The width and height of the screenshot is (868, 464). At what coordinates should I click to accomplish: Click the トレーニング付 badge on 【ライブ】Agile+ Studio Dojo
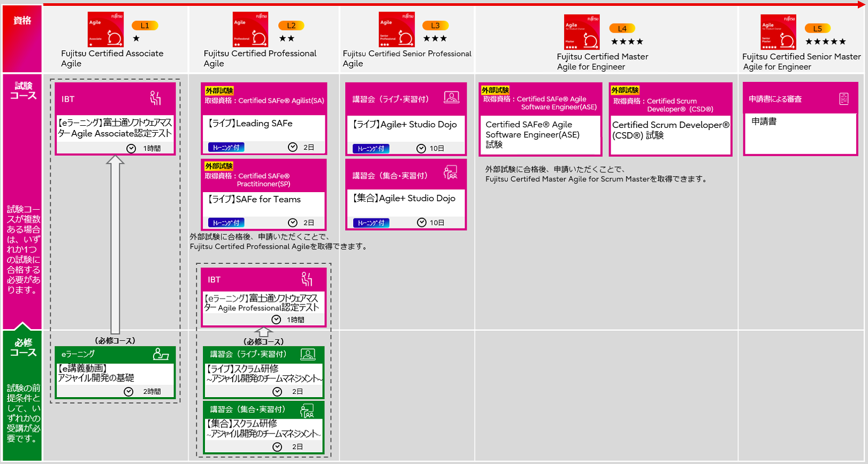pos(371,148)
